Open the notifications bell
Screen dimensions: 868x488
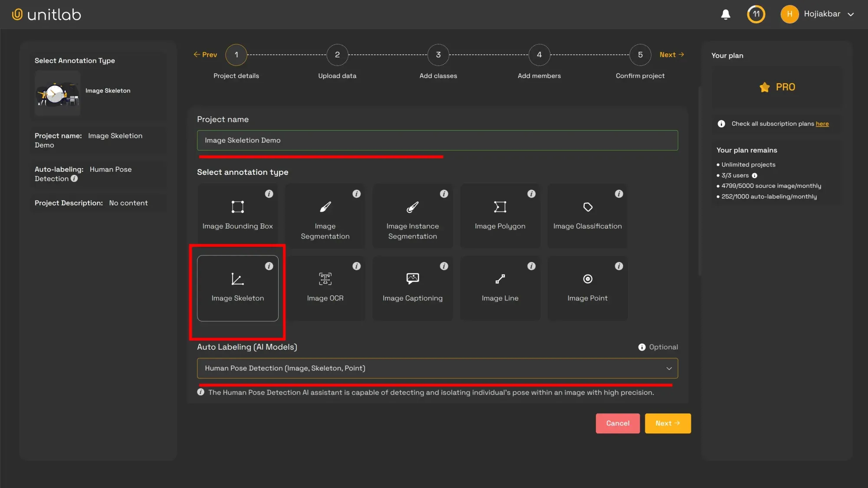coord(725,14)
